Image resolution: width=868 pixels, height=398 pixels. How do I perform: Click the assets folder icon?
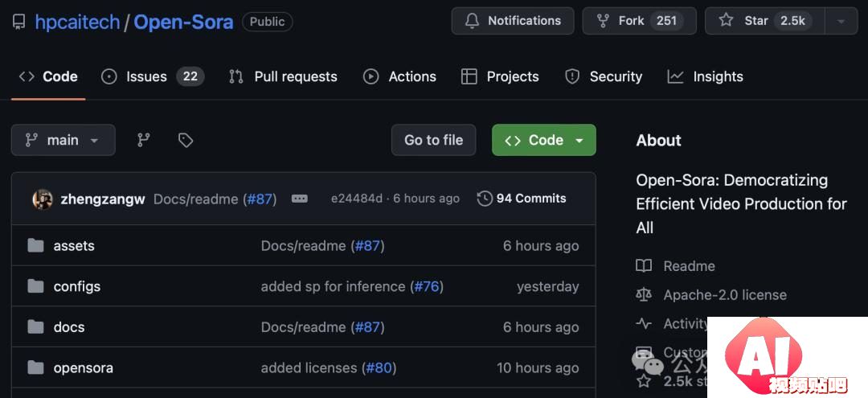tap(35, 245)
